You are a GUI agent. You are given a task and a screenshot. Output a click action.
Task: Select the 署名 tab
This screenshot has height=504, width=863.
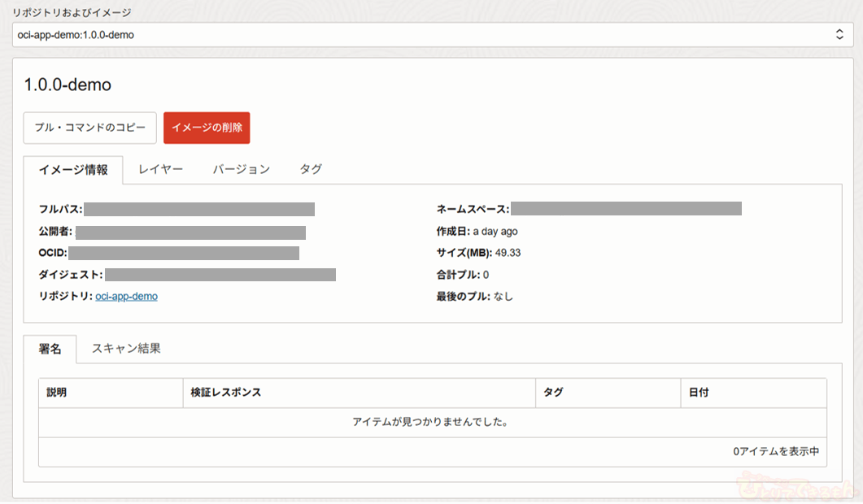(x=50, y=349)
